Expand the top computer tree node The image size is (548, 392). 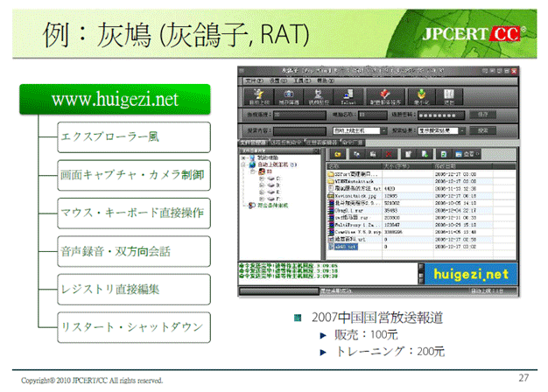[243, 157]
